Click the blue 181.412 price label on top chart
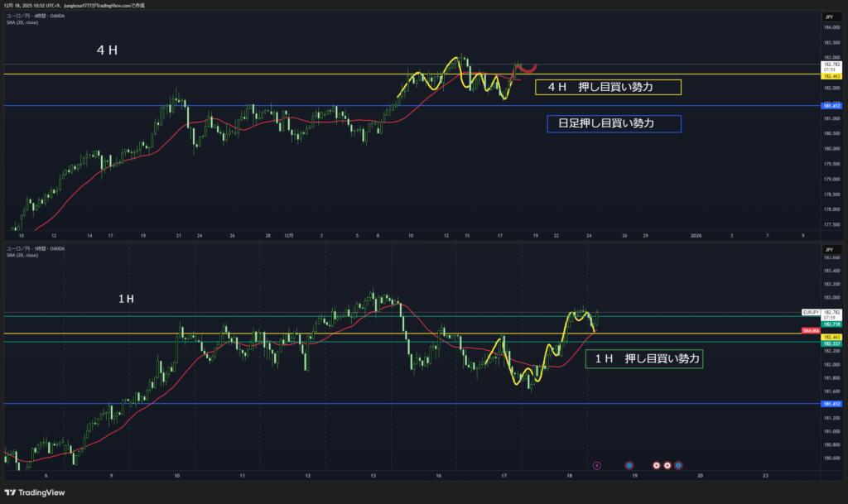 (x=830, y=106)
